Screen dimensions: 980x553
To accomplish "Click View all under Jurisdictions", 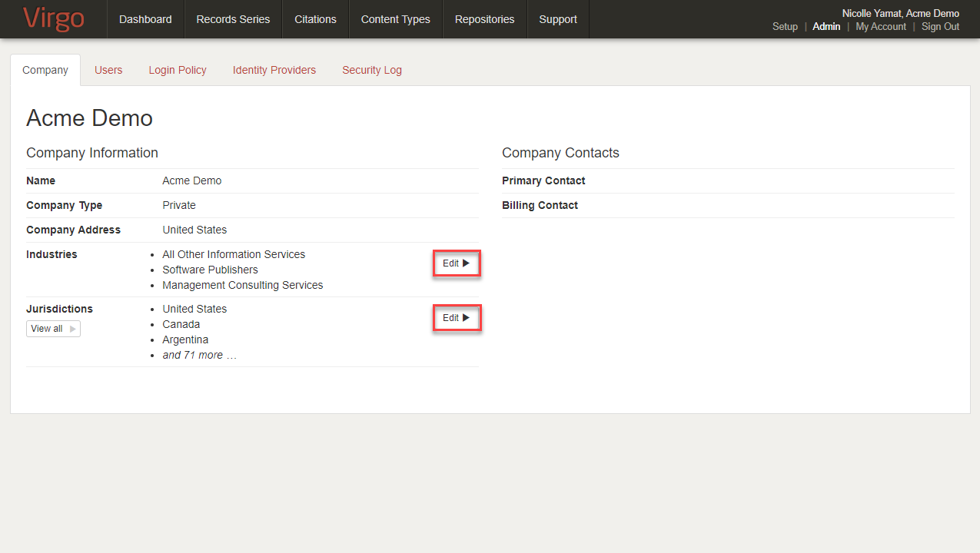I will coord(53,329).
